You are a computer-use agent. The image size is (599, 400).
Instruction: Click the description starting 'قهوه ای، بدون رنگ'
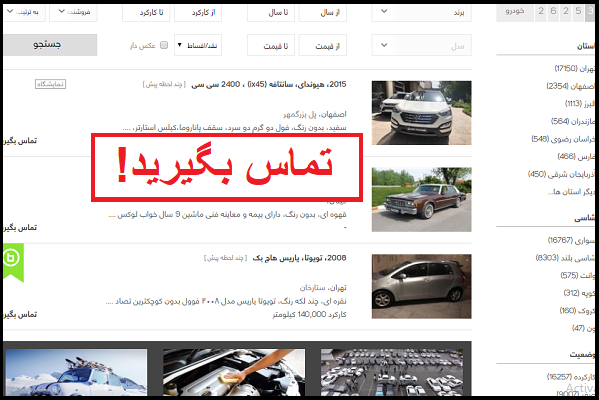(227, 215)
